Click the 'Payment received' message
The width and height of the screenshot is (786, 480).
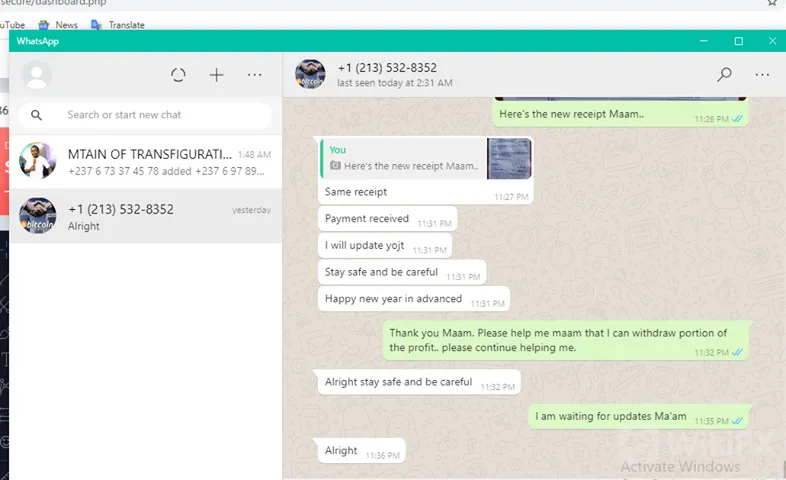[387, 219]
